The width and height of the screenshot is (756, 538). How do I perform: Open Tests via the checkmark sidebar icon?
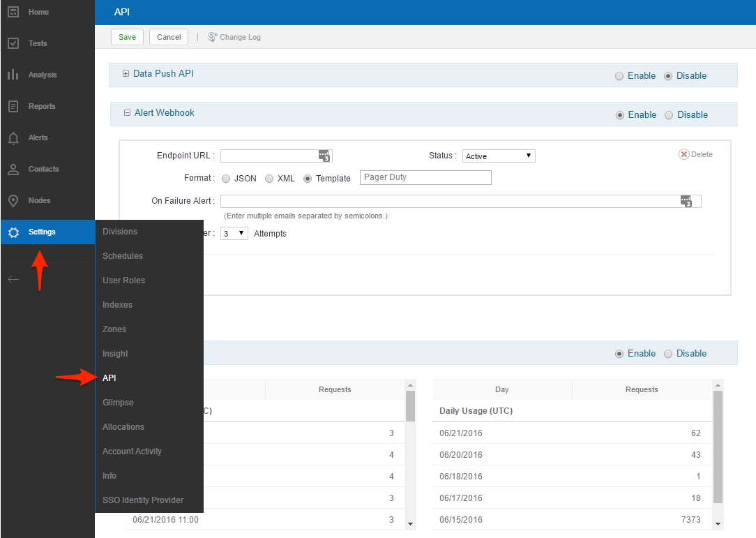click(x=13, y=43)
